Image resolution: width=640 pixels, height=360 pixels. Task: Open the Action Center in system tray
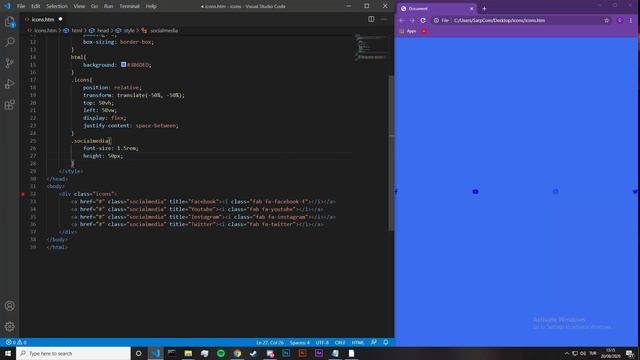click(x=630, y=353)
